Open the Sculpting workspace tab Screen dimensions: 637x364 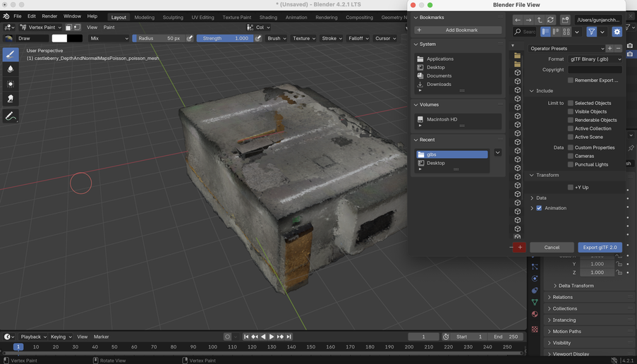173,17
